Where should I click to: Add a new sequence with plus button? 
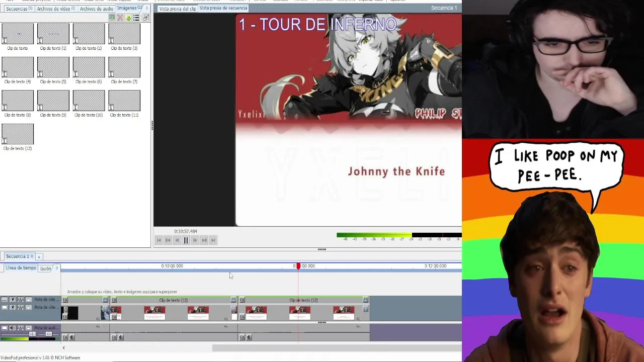pos(39,257)
